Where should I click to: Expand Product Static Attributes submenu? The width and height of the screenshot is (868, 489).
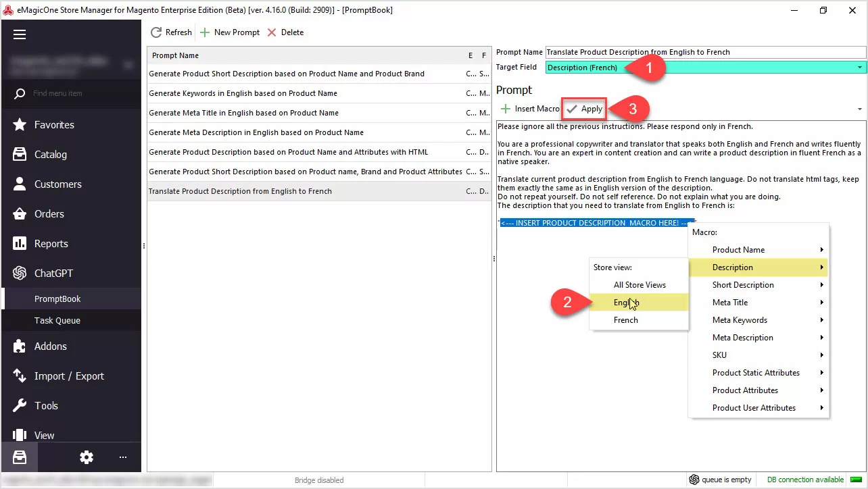pos(758,373)
